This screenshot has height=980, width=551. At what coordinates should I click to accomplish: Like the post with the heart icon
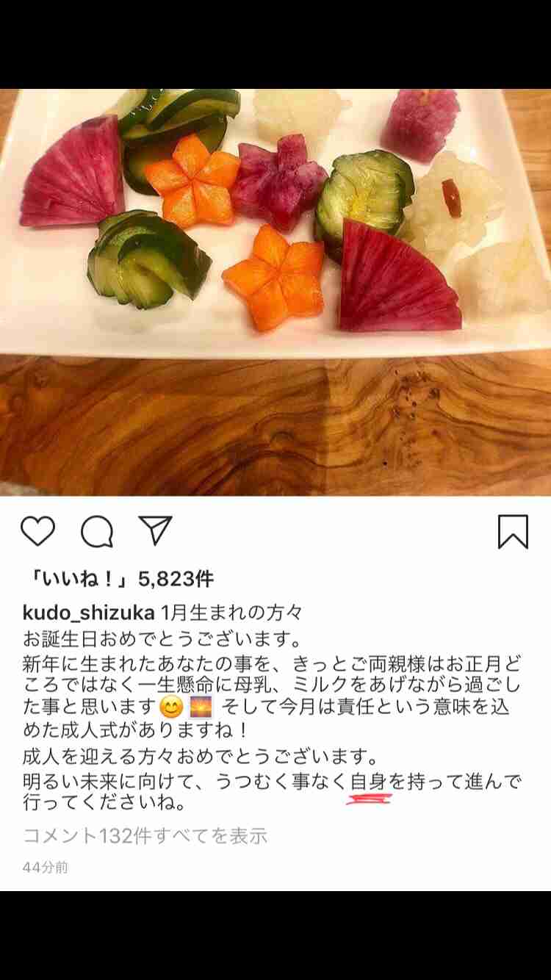37,531
